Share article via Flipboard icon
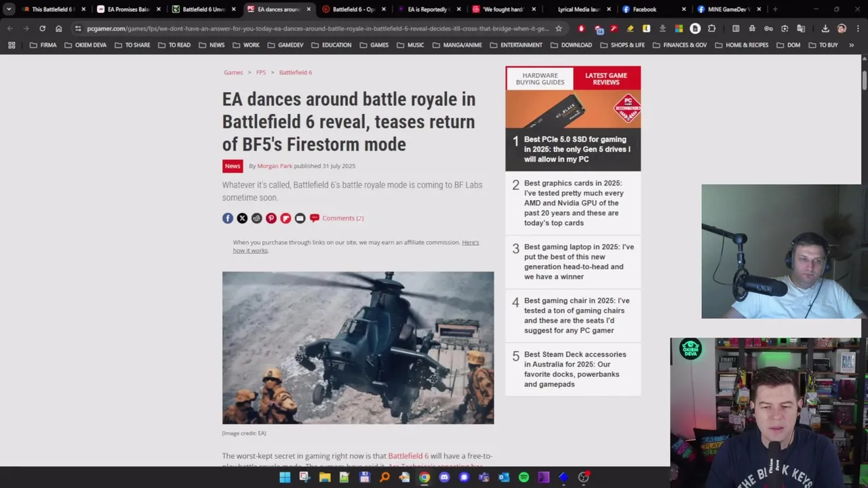The image size is (868, 488). click(285, 218)
